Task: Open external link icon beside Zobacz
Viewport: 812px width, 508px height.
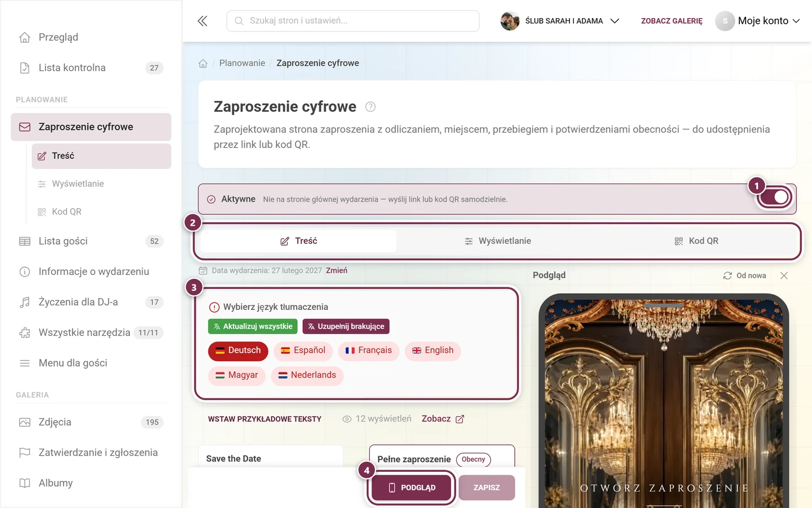Action: click(x=460, y=419)
